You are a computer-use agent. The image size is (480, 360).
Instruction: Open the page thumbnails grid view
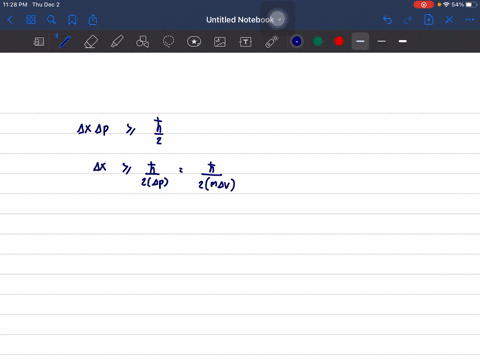click(x=31, y=20)
